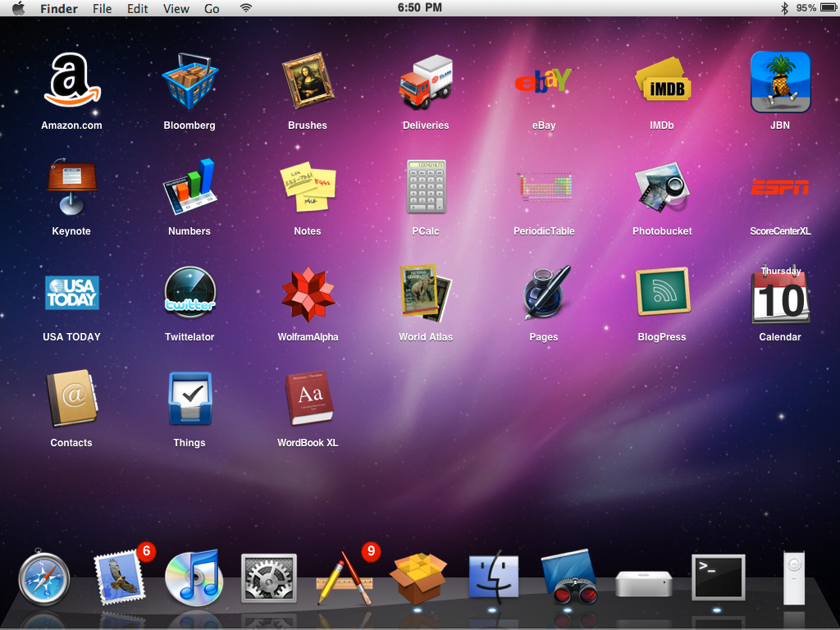The height and width of the screenshot is (630, 840).
Task: Launch the JBN pineapple icon
Action: coord(780,82)
